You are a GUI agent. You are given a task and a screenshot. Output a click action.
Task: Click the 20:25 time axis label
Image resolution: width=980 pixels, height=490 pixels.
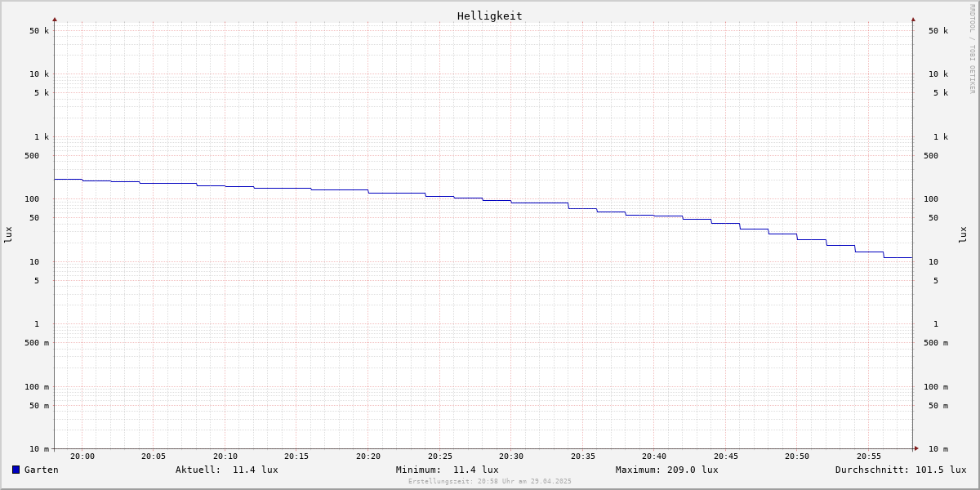[440, 457]
